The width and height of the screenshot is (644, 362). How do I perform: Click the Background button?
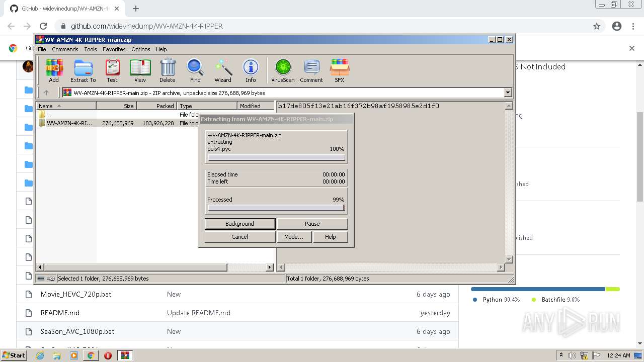[240, 224]
